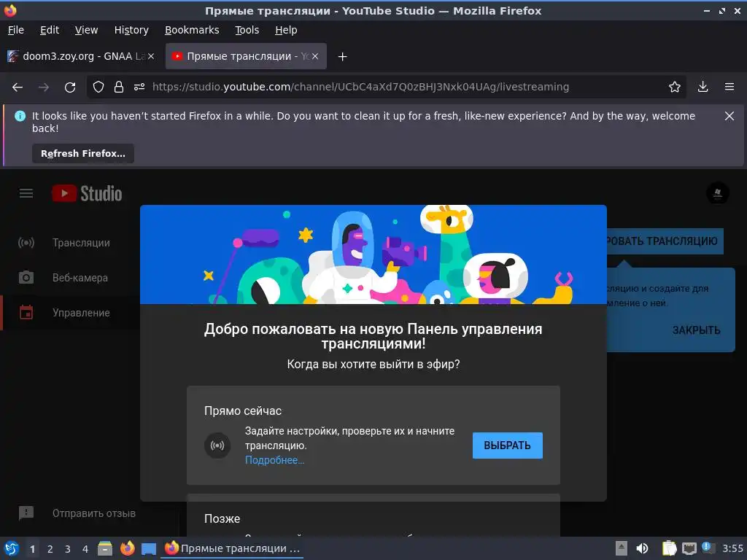Viewport: 747px width, 560px height.
Task: Select the Прямые трансляции taskbar window button
Action: (233, 548)
